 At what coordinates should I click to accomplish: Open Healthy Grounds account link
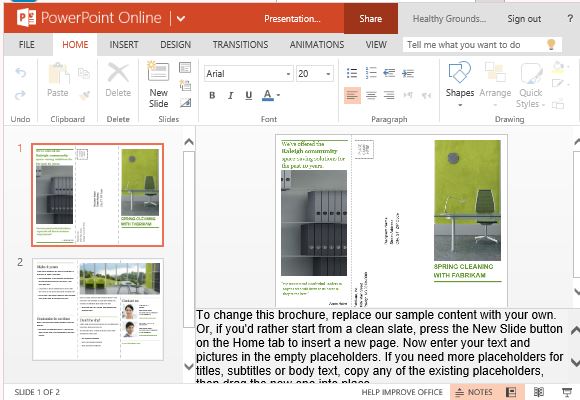point(449,19)
